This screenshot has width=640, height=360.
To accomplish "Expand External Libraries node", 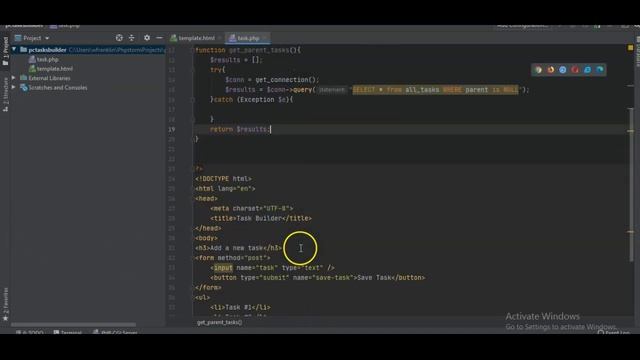I will click(14, 78).
